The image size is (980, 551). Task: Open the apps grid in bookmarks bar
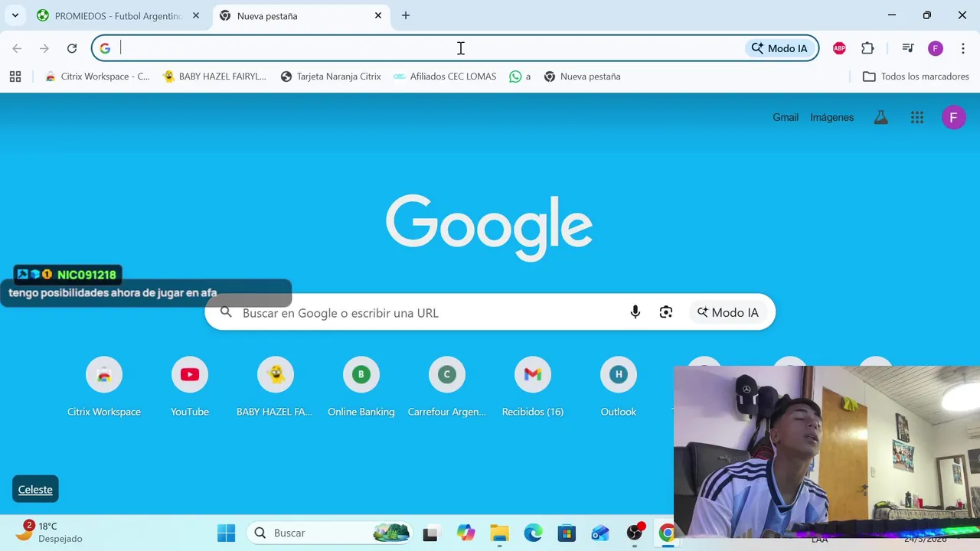coord(15,77)
